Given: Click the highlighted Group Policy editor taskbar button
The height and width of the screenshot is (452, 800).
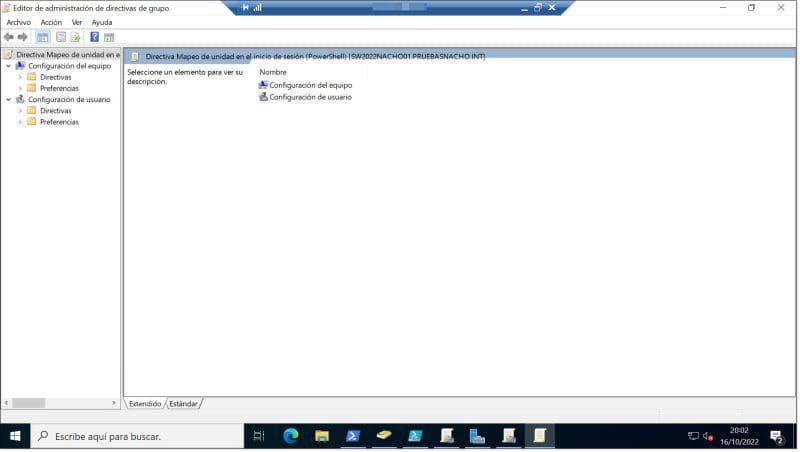Looking at the screenshot, I should (x=540, y=436).
